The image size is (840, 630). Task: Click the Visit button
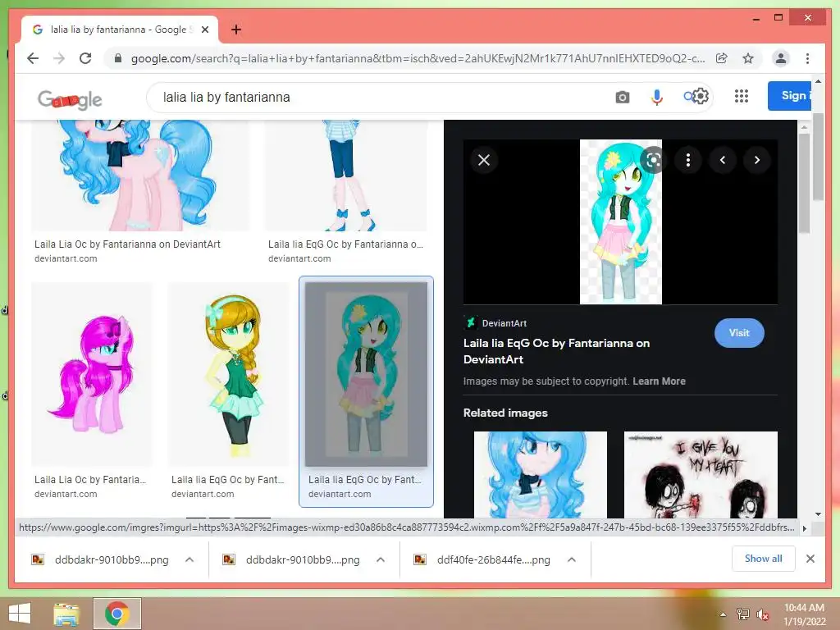click(739, 333)
